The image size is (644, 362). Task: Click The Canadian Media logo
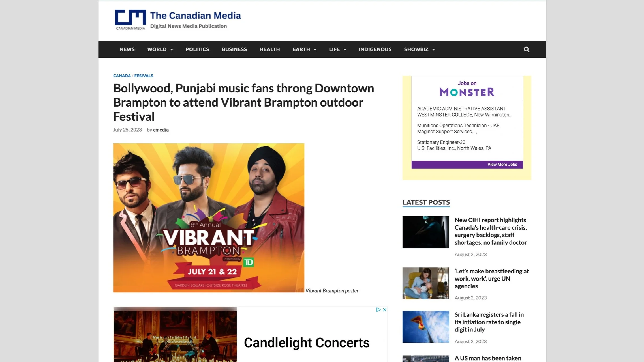(177, 20)
